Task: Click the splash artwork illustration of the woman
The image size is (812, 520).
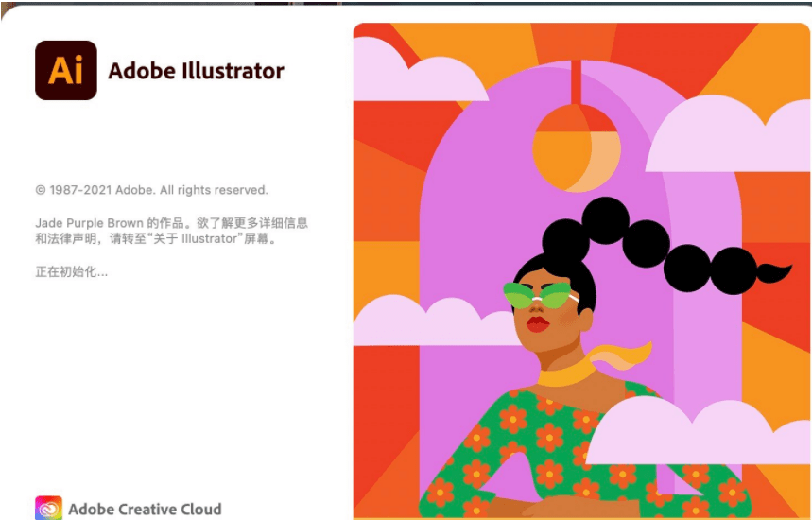Action: 581,271
